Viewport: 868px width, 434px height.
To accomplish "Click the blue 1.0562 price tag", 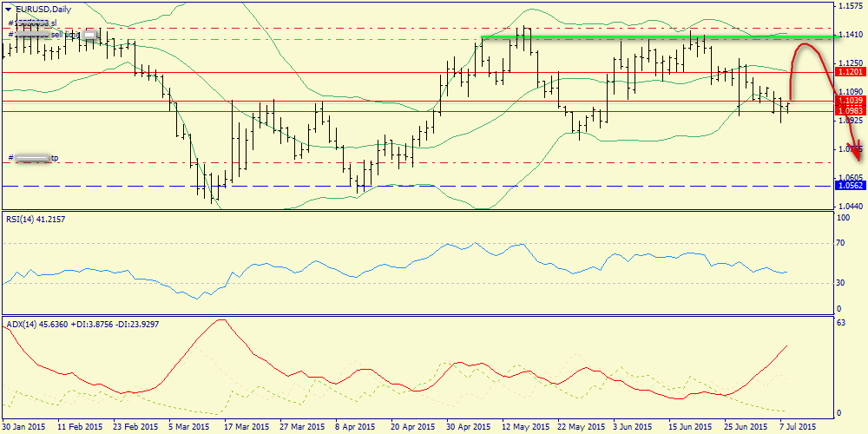I will (x=850, y=186).
